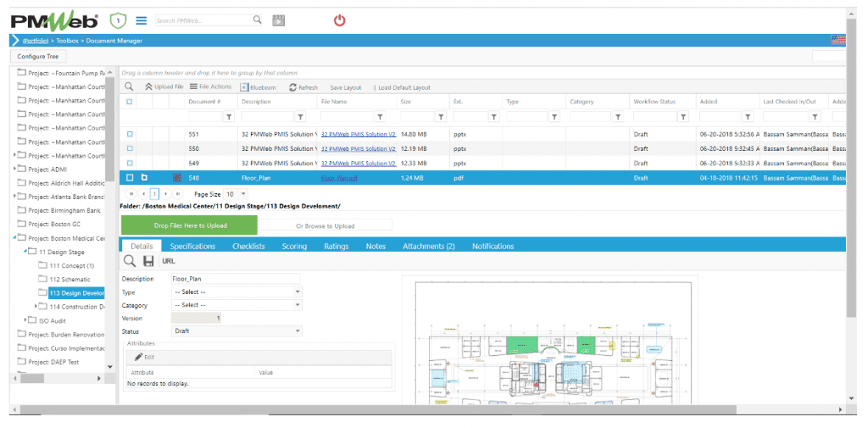
Task: Go to the first page of grid
Action: (x=131, y=194)
